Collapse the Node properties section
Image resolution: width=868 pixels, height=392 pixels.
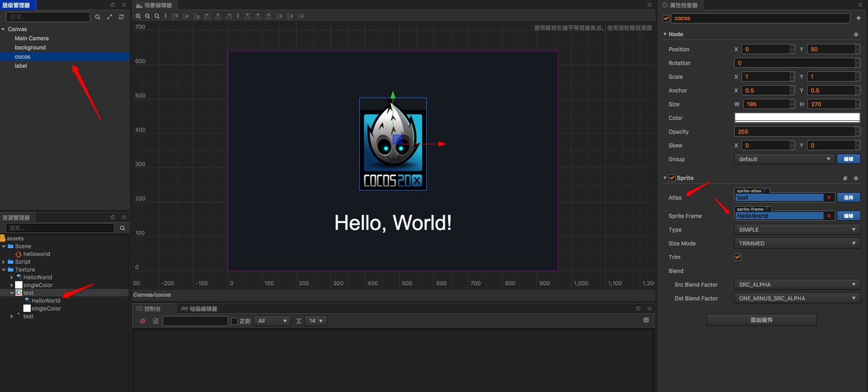pyautogui.click(x=665, y=34)
